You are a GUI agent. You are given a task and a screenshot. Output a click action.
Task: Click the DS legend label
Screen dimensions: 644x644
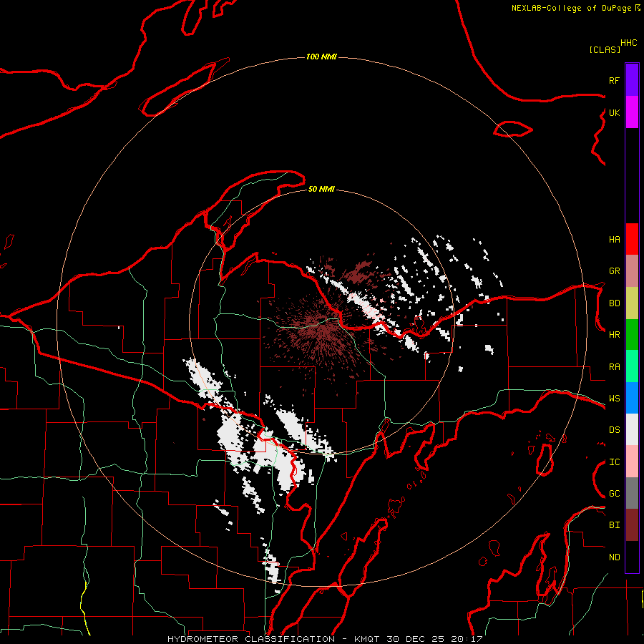point(614,430)
